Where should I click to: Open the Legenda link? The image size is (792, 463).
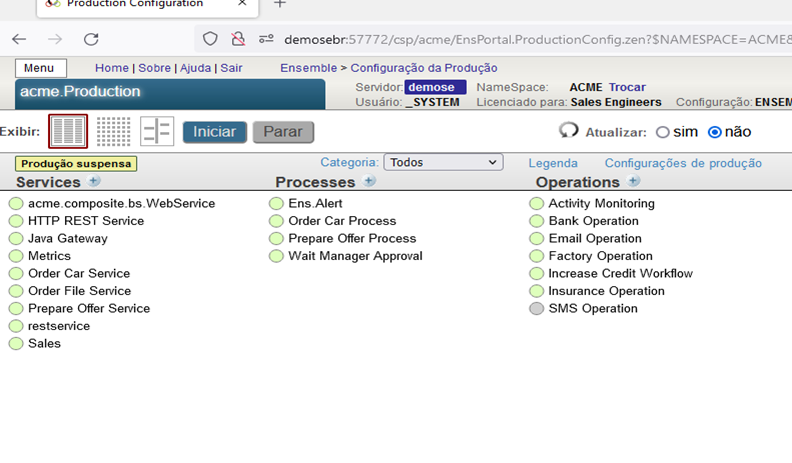tap(552, 163)
